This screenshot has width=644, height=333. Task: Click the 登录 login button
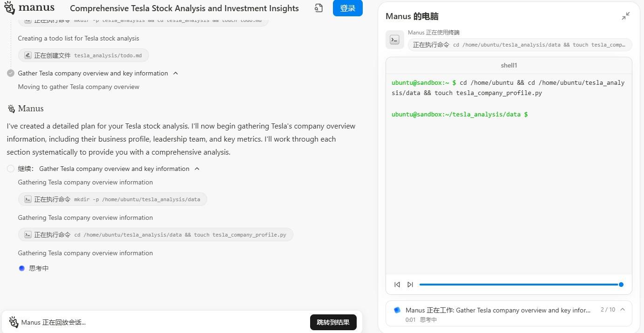(x=348, y=8)
